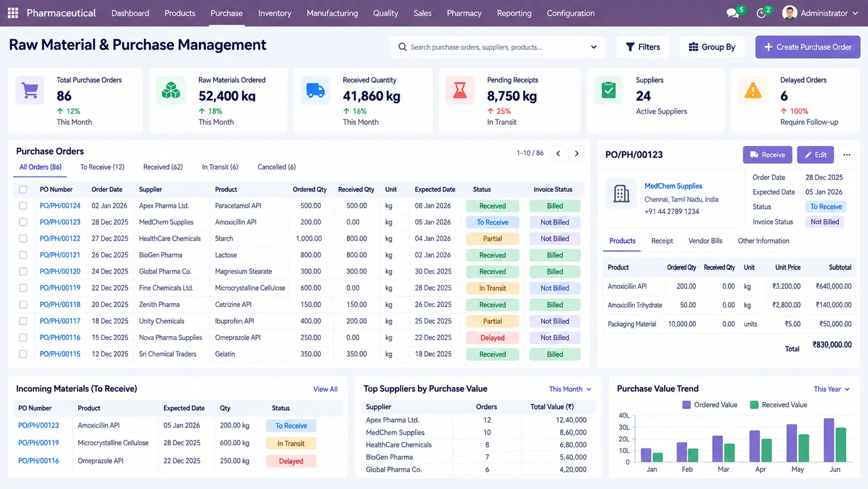Click the Received Value green legend swatch
868x489 pixels.
754,405
